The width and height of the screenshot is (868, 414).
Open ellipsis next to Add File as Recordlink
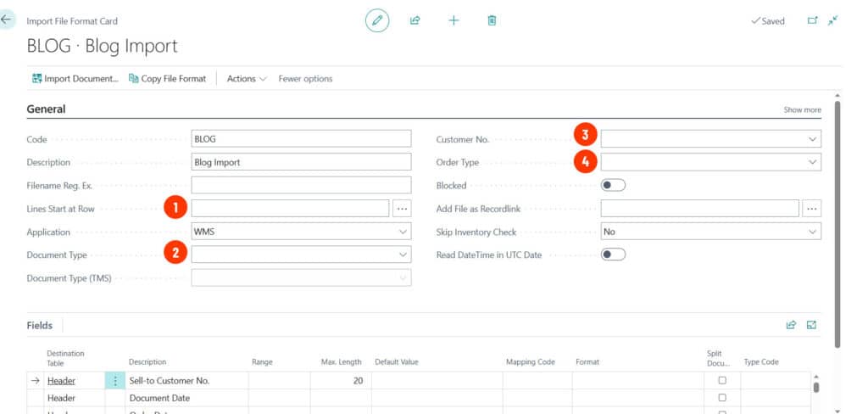(812, 209)
